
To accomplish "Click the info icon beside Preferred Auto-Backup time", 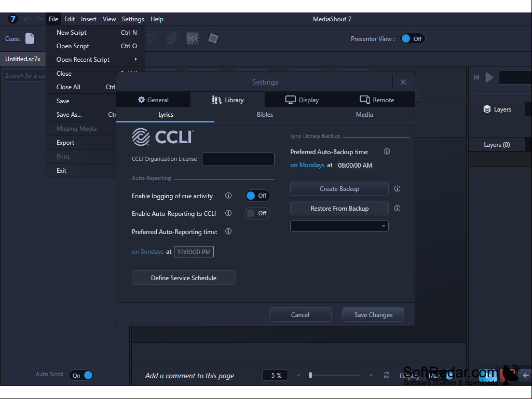I will (387, 152).
